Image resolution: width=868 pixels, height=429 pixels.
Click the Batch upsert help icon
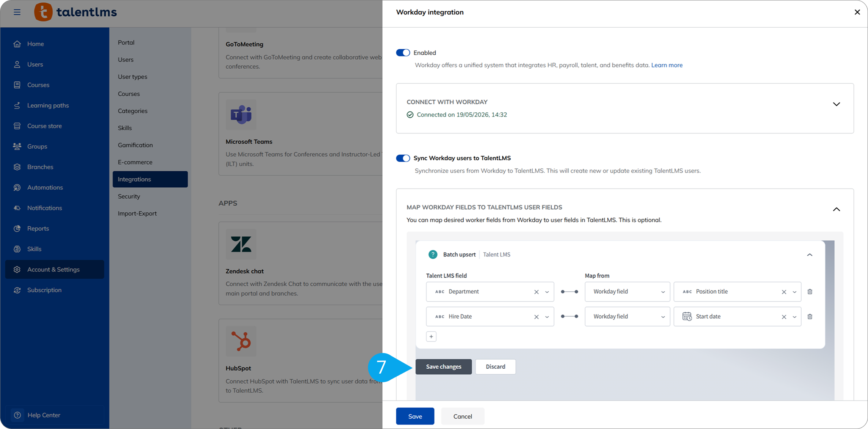click(433, 255)
